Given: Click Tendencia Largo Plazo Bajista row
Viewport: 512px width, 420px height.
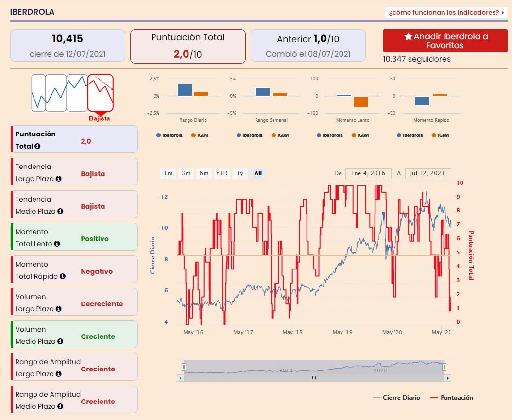Looking at the screenshot, I should tap(74, 172).
